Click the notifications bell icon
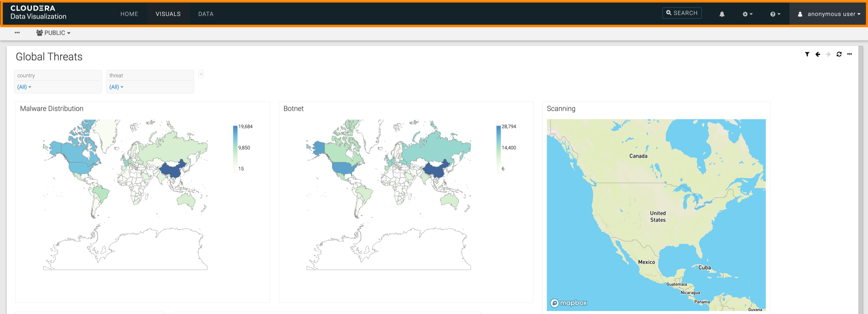Screen dimensions: 868x314 click(722, 14)
